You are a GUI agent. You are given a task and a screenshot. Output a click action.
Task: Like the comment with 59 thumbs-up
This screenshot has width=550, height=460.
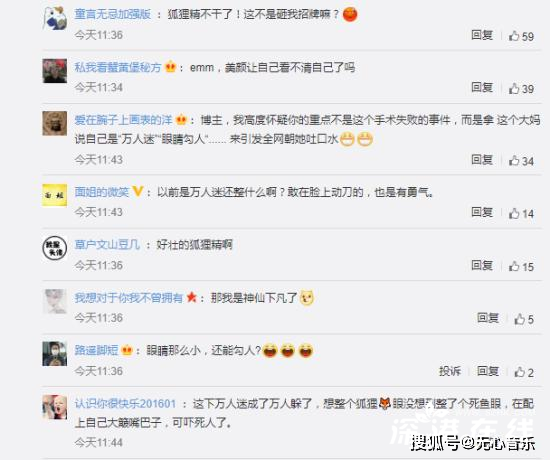(x=514, y=36)
